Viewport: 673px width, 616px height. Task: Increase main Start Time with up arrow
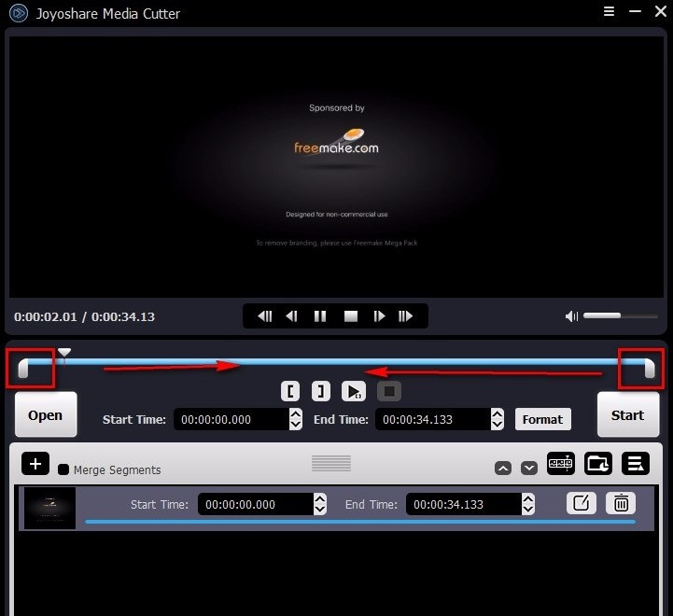pos(296,413)
